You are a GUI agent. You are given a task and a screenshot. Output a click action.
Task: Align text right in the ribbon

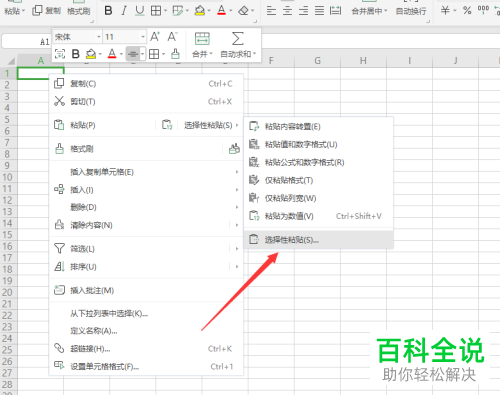tap(303, 11)
